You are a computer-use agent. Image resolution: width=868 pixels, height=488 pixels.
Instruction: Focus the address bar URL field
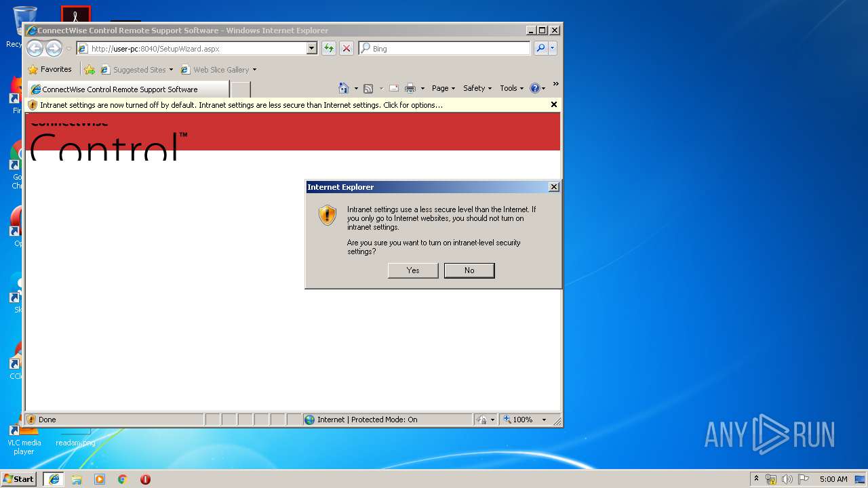coord(191,49)
